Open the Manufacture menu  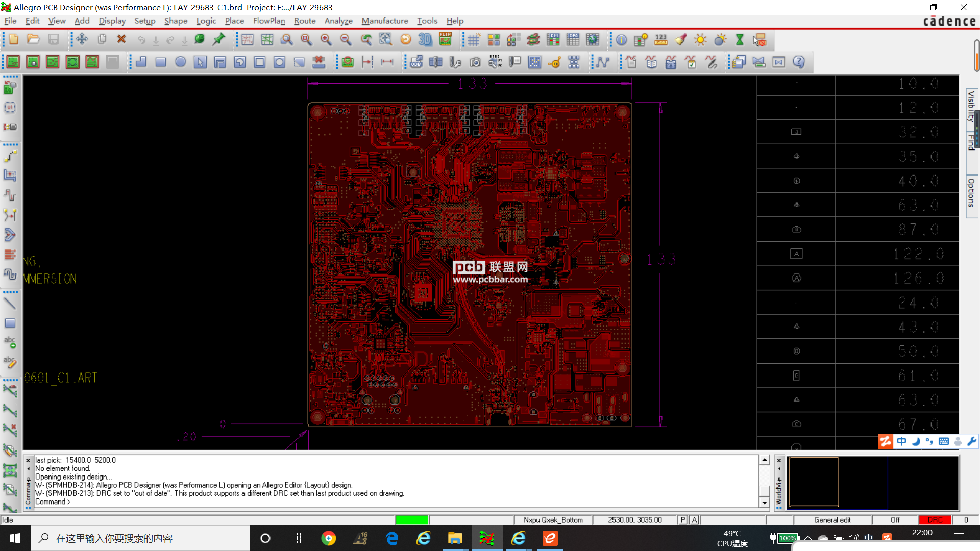(x=385, y=21)
